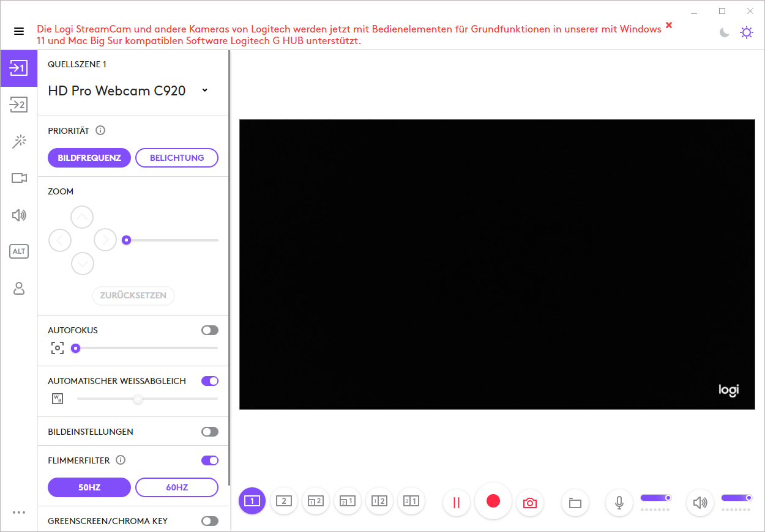
Task: Click the left panel vertical scrollbar
Action: (229, 268)
